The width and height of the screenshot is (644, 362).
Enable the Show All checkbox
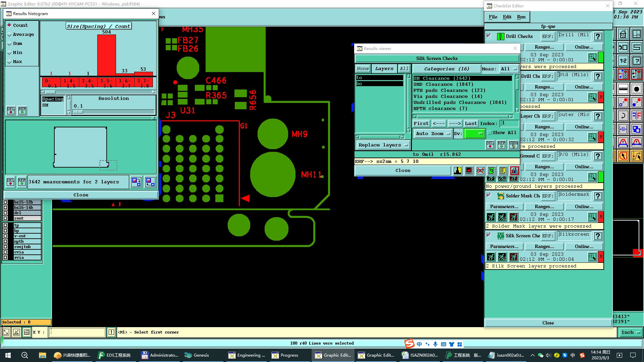click(490, 133)
